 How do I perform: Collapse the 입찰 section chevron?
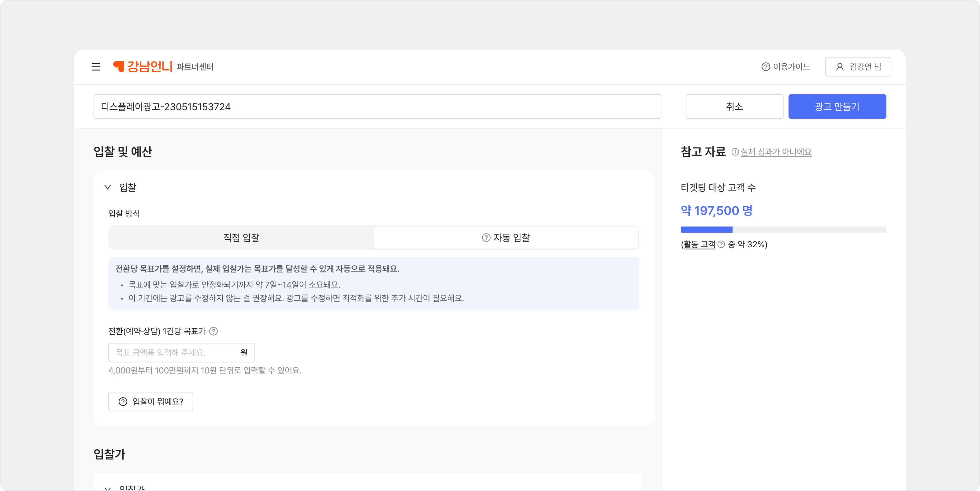[x=108, y=187]
